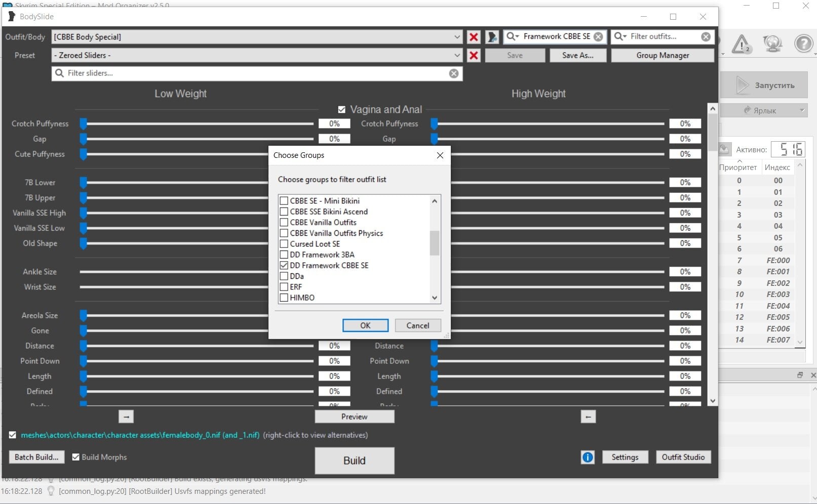Click the lightbulb icon in the Usvfs log row
This screenshot has width=817, height=504.
point(51,491)
